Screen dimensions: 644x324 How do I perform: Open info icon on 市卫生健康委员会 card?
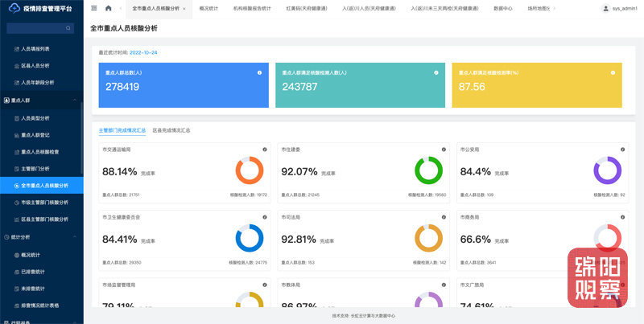[x=265, y=217]
